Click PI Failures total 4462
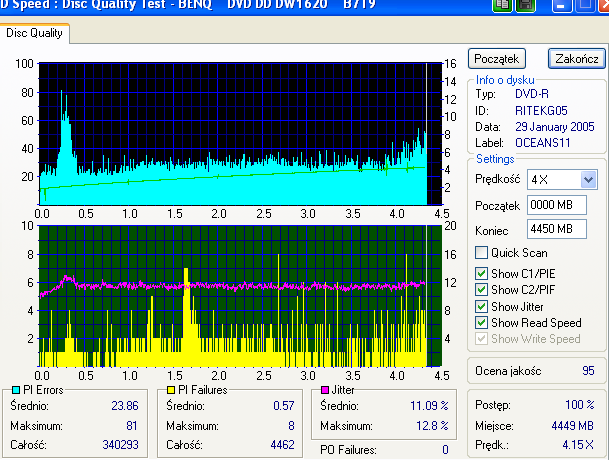Image resolution: width=609 pixels, height=460 pixels. tap(282, 445)
